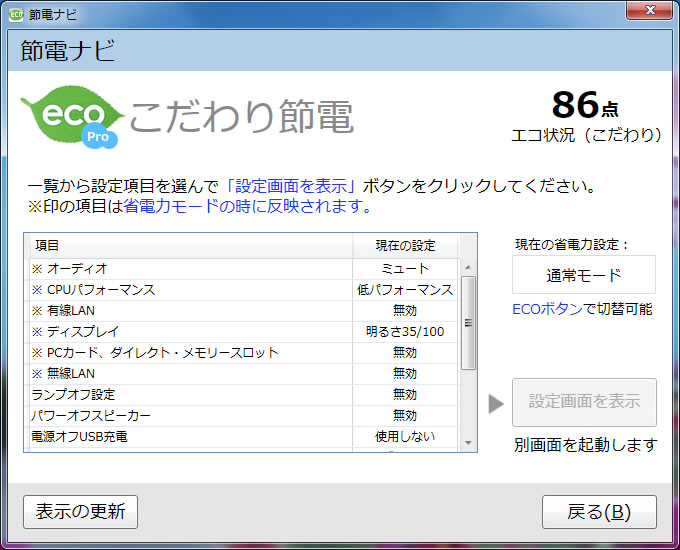Click the list scrollbar down arrow
The width and height of the screenshot is (680, 550).
point(467,442)
